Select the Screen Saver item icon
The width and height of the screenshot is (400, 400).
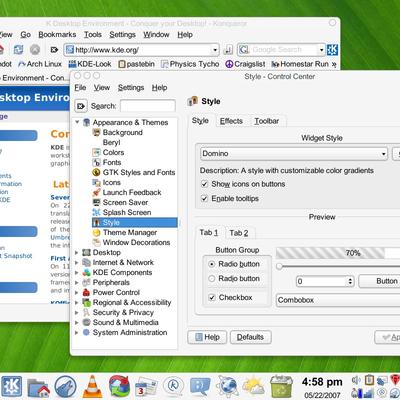[x=96, y=202]
